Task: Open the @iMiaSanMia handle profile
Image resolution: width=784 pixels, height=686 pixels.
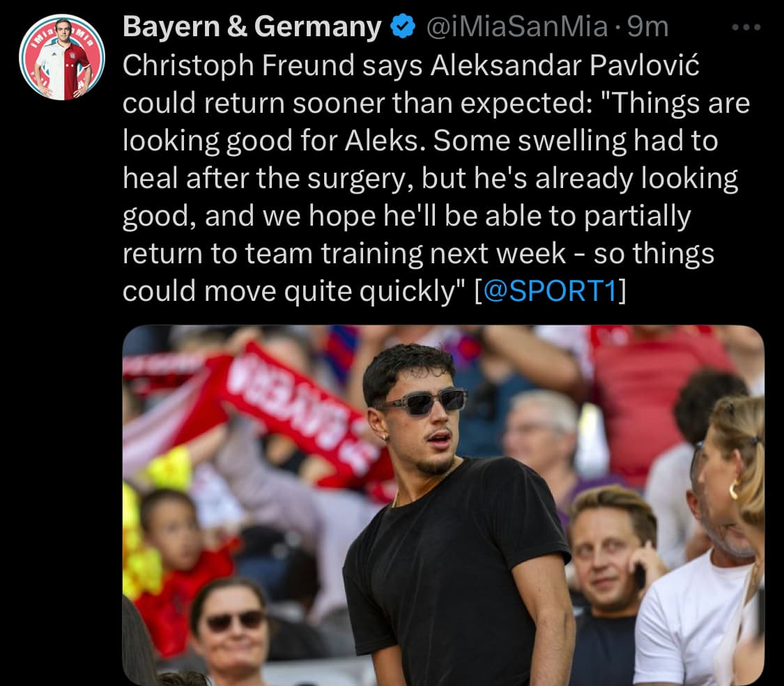Action: [x=518, y=26]
